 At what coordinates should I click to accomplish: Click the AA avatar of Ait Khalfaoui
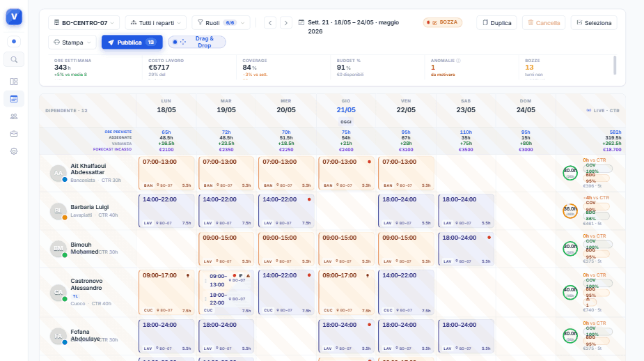click(x=58, y=173)
